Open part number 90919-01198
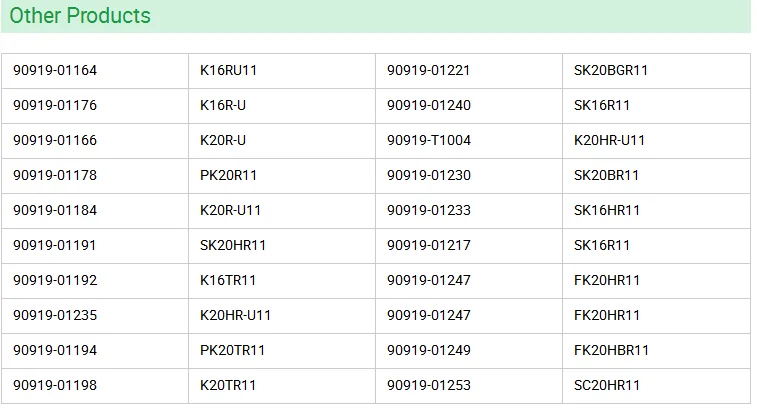Screen dimensions: 757x408 55,386
